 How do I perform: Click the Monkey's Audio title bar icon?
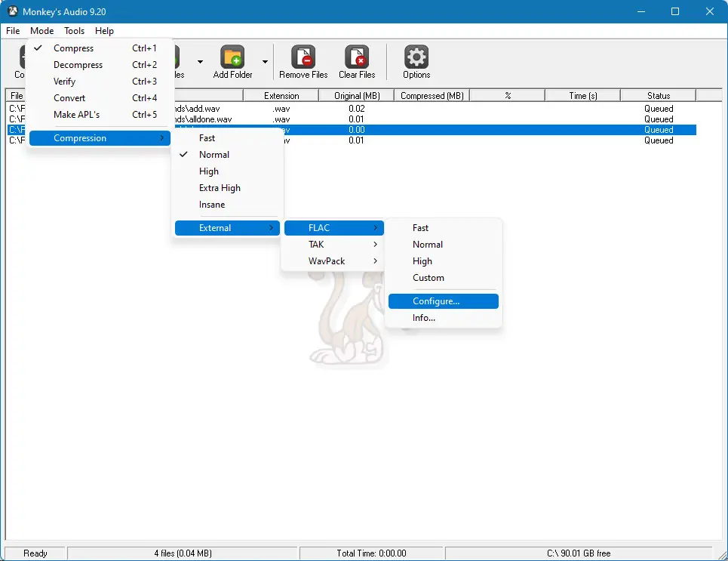13,11
